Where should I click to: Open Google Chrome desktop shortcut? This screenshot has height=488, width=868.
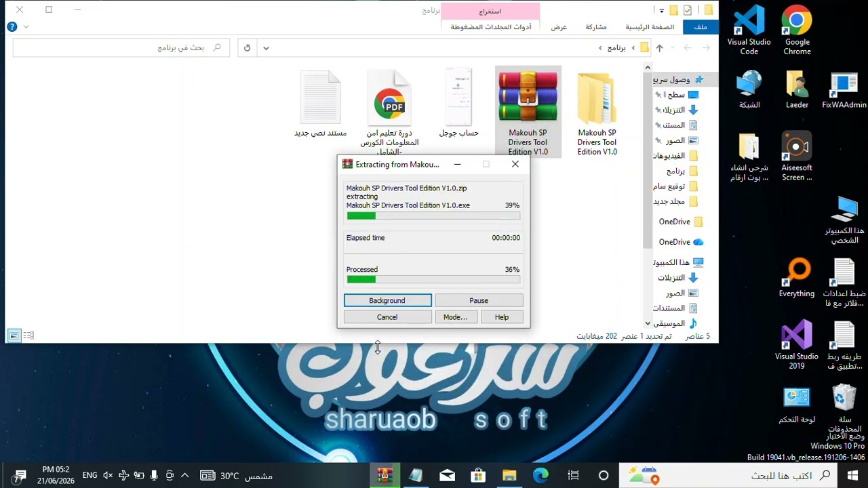coord(797,30)
